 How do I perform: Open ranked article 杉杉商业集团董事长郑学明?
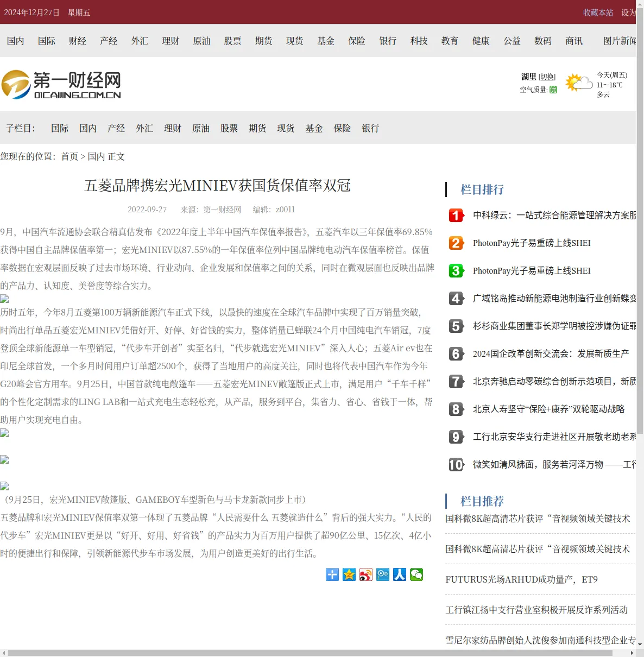pyautogui.click(x=554, y=326)
